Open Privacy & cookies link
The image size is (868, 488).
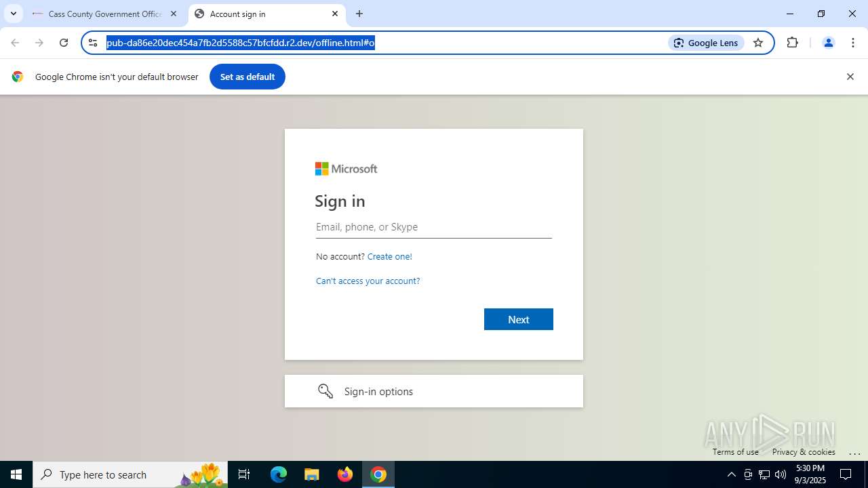point(804,452)
